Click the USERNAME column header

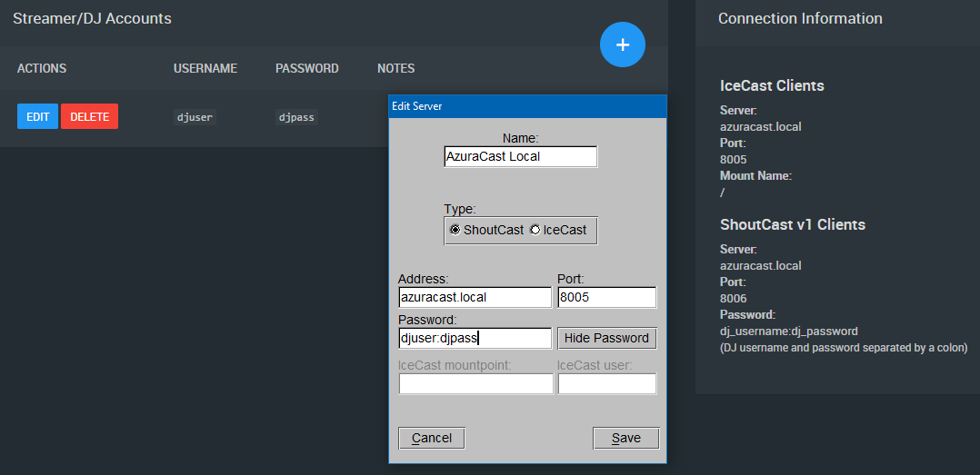pos(205,68)
